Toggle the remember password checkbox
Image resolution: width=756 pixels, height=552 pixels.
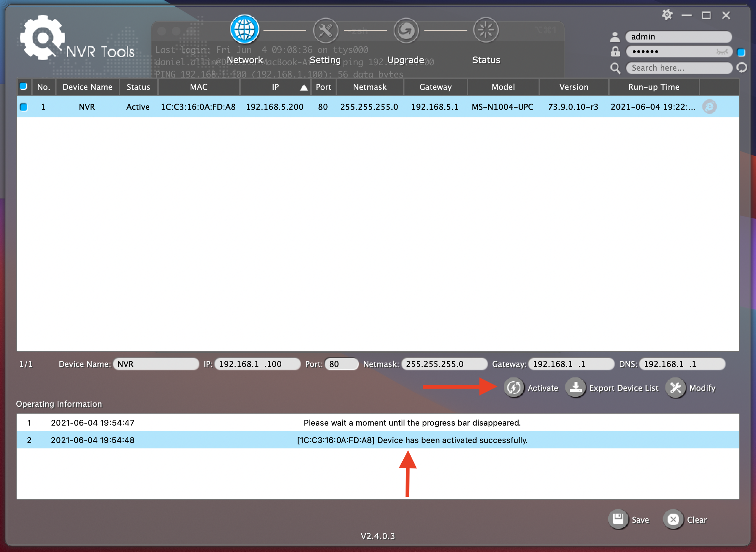742,52
